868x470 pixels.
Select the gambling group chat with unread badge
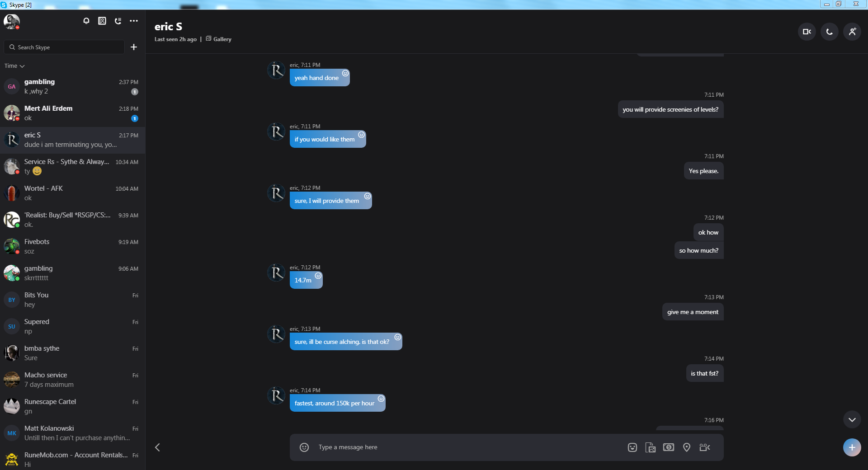coord(72,86)
